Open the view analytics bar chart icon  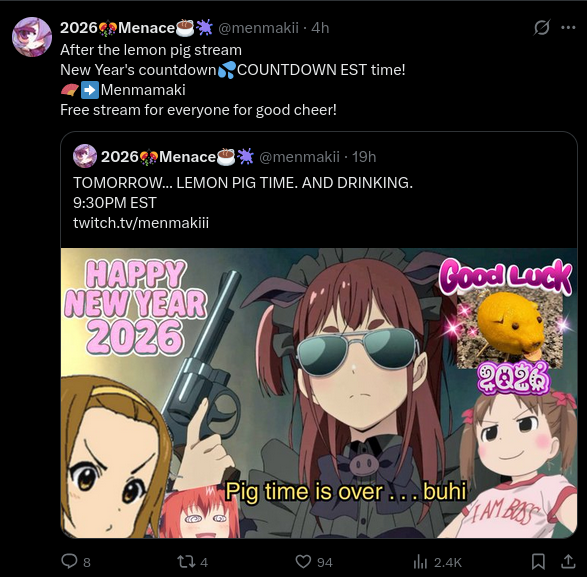[x=420, y=562]
